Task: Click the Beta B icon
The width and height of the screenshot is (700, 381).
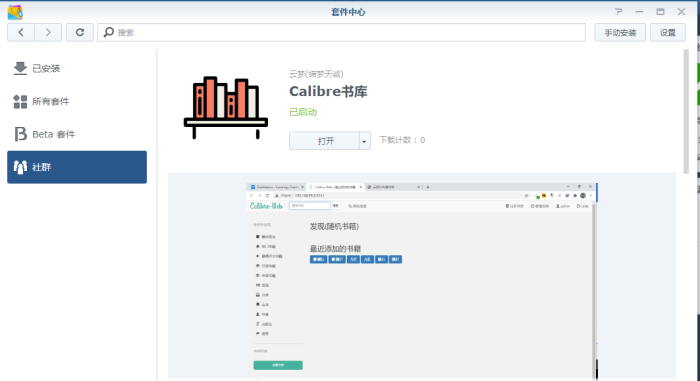Action: [20, 134]
